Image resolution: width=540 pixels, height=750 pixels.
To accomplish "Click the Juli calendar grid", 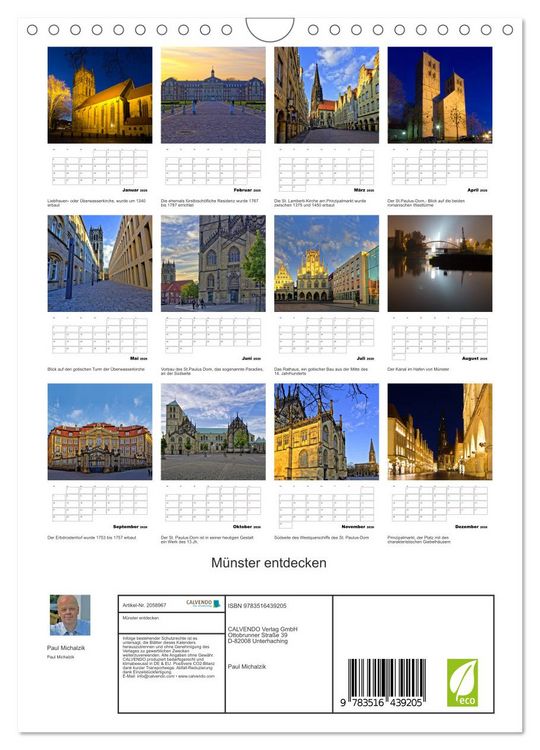I will (327, 335).
